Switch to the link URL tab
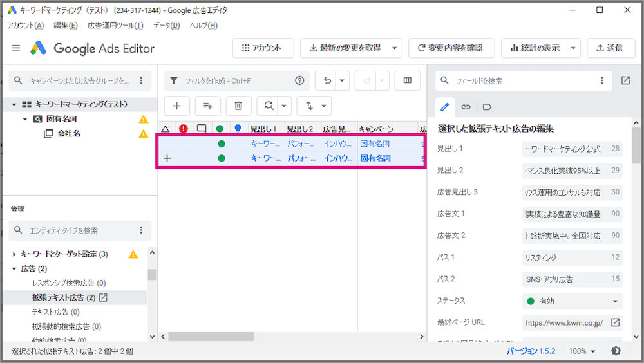This screenshot has height=363, width=644. click(466, 107)
